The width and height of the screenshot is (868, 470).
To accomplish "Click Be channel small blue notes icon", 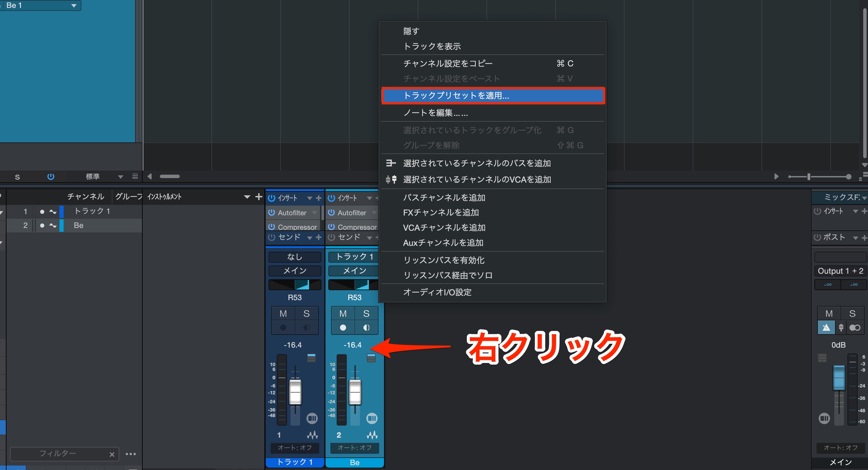I will tap(371, 358).
